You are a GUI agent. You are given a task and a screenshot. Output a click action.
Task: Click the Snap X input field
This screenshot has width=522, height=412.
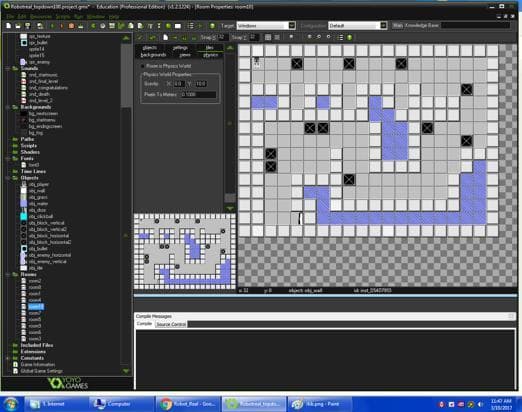coord(222,37)
